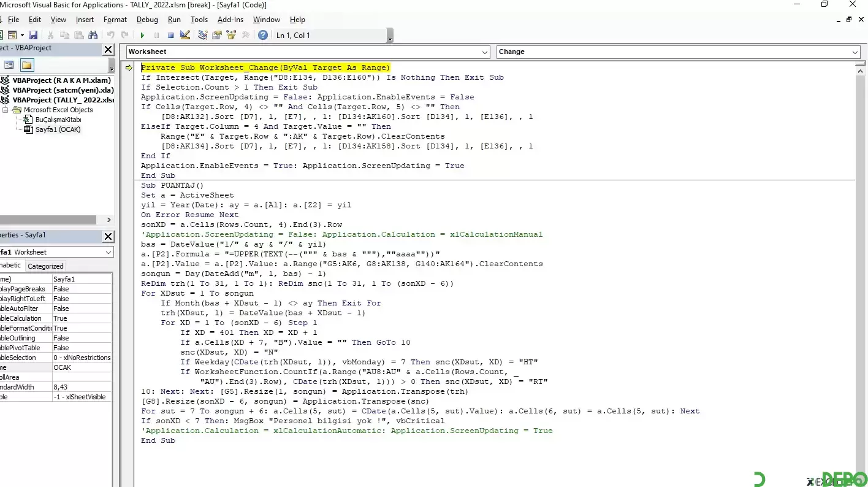Screen dimensions: 868x487
Task: Open the Edit menu
Action: [x=35, y=20]
